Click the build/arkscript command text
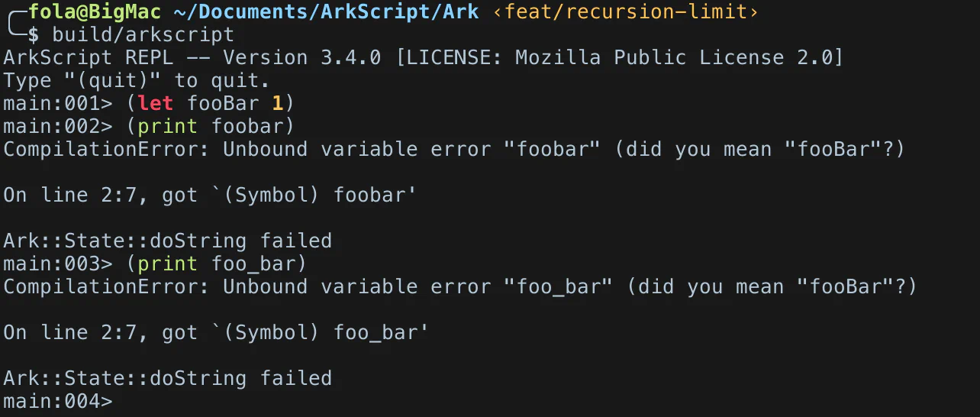This screenshot has height=417, width=980. coord(143,35)
